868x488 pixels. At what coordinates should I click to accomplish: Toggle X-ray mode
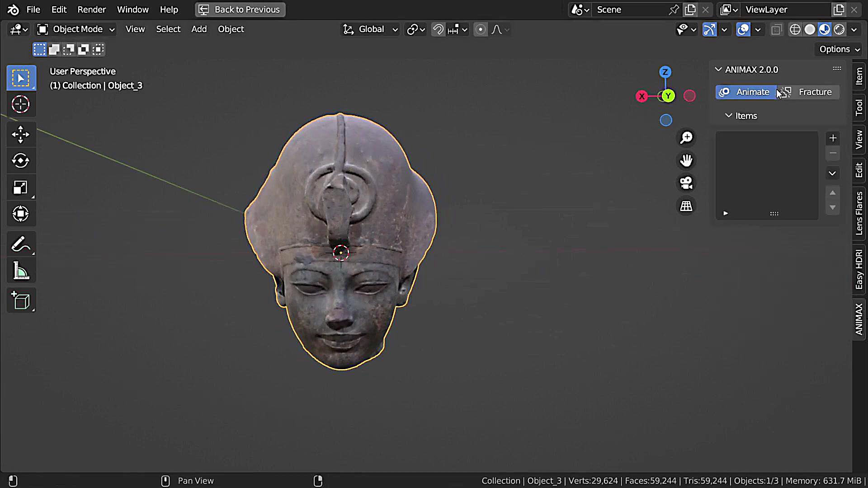pos(777,29)
